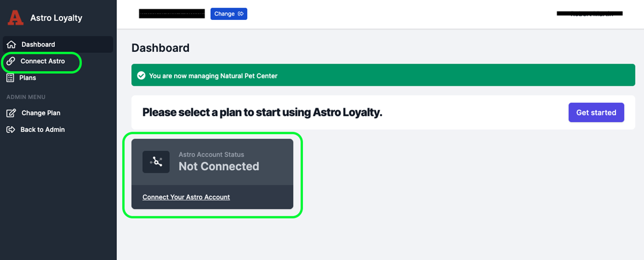The width and height of the screenshot is (644, 260).
Task: Click the Back to Admin exit icon
Action: pos(11,129)
